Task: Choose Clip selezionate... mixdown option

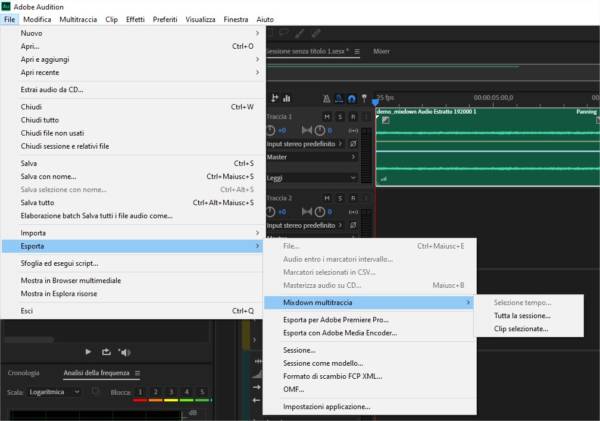Action: coord(529,329)
